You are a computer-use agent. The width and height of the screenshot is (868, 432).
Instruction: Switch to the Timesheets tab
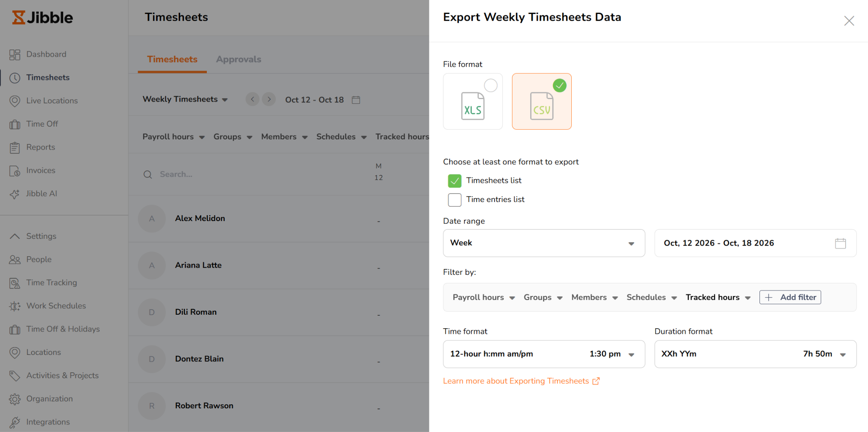[x=172, y=59]
